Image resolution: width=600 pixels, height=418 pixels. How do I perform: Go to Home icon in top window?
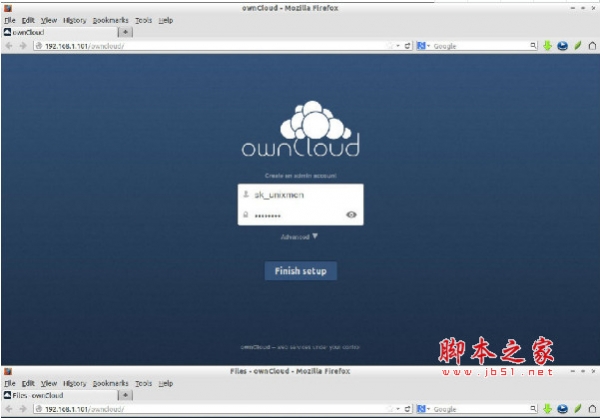[592, 46]
